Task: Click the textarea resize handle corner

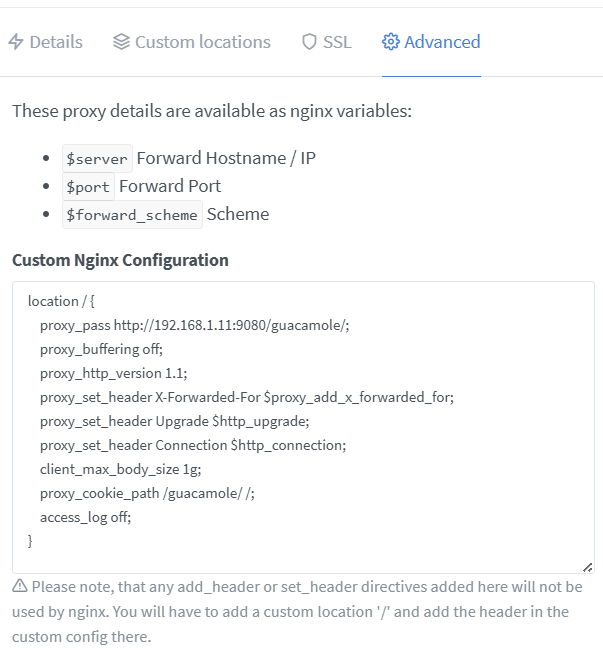Action: (x=587, y=566)
